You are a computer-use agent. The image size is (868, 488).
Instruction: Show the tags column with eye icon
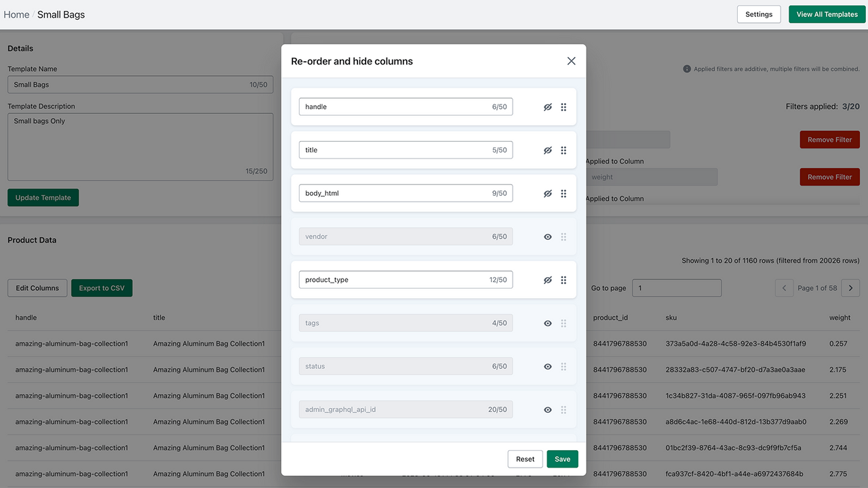[548, 323]
